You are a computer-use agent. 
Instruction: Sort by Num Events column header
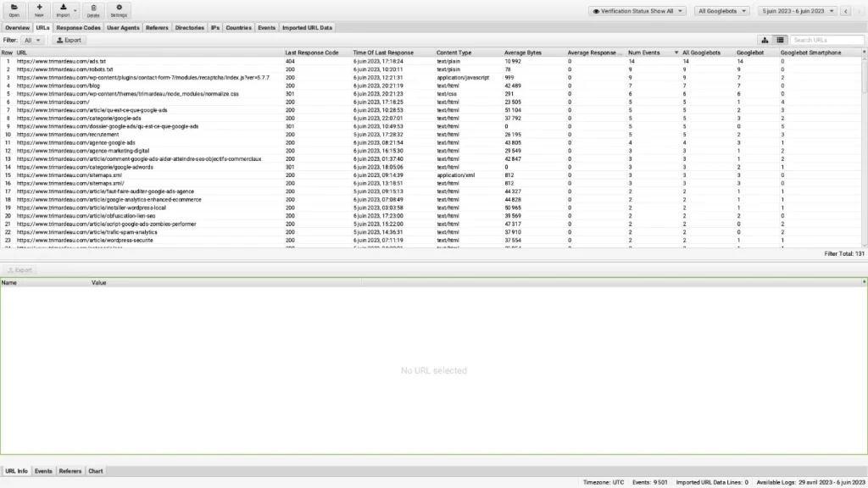654,53
